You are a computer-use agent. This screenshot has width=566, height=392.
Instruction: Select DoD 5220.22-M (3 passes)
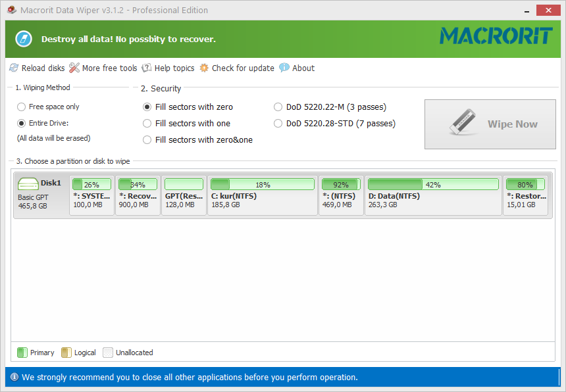330,107
